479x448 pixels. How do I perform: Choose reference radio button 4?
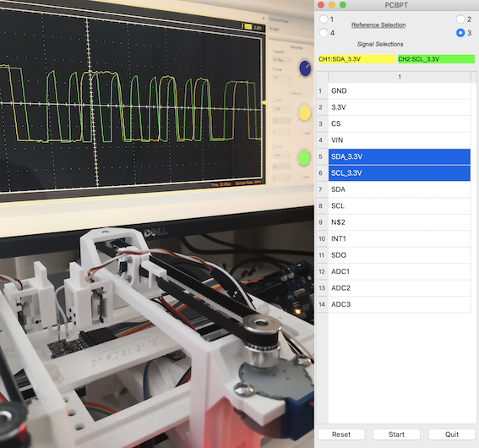[x=324, y=33]
